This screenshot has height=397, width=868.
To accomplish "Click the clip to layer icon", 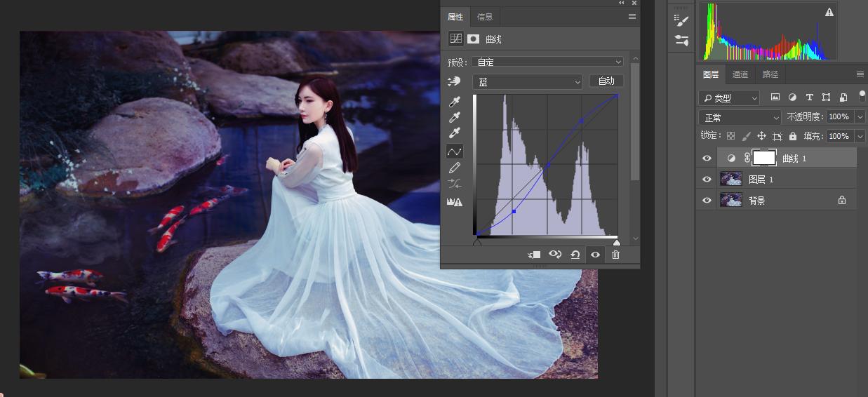I will 534,255.
